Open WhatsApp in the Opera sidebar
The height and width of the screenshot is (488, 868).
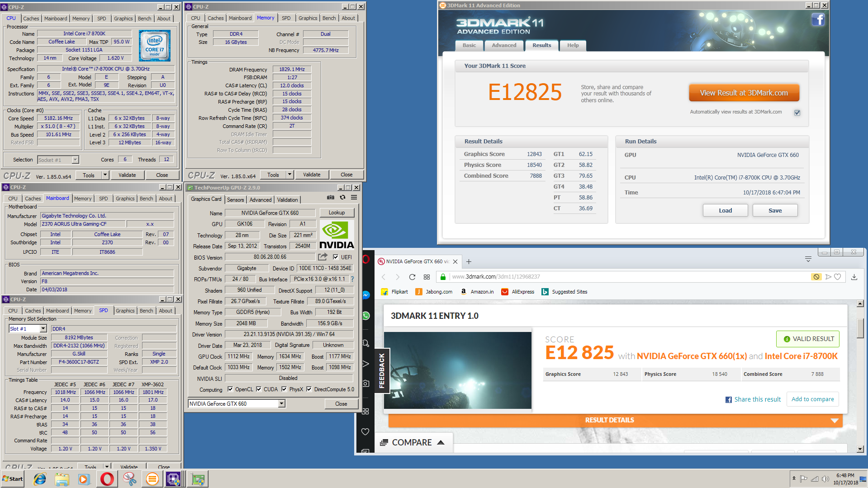coord(366,316)
